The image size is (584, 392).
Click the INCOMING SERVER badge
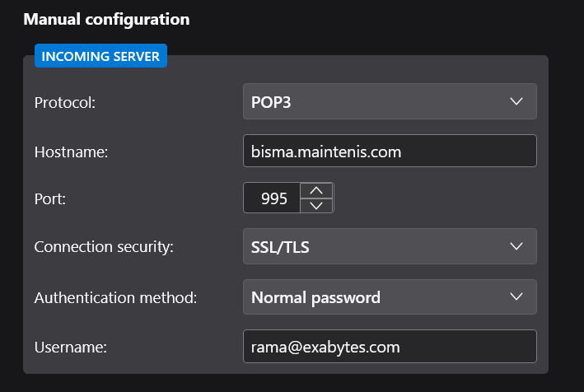pyautogui.click(x=100, y=56)
